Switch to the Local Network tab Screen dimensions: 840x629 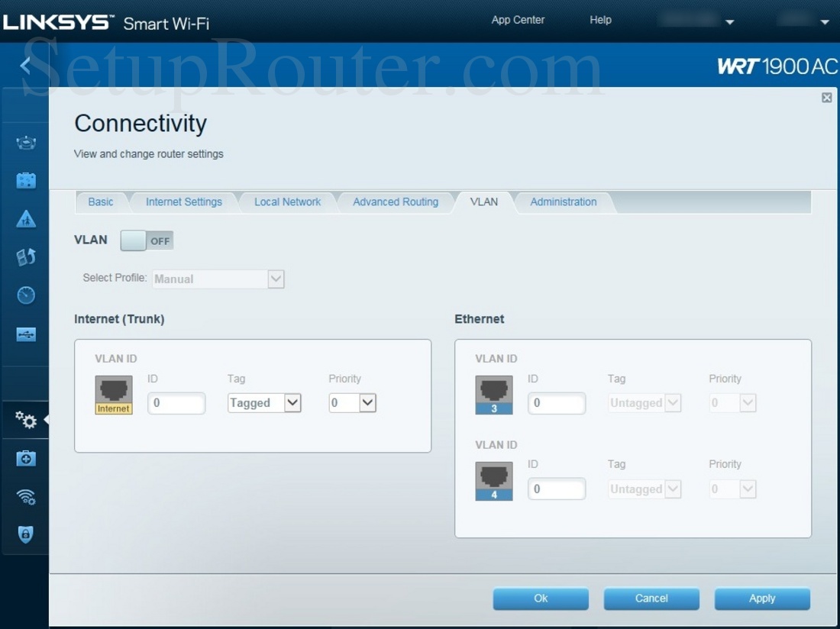pos(287,202)
